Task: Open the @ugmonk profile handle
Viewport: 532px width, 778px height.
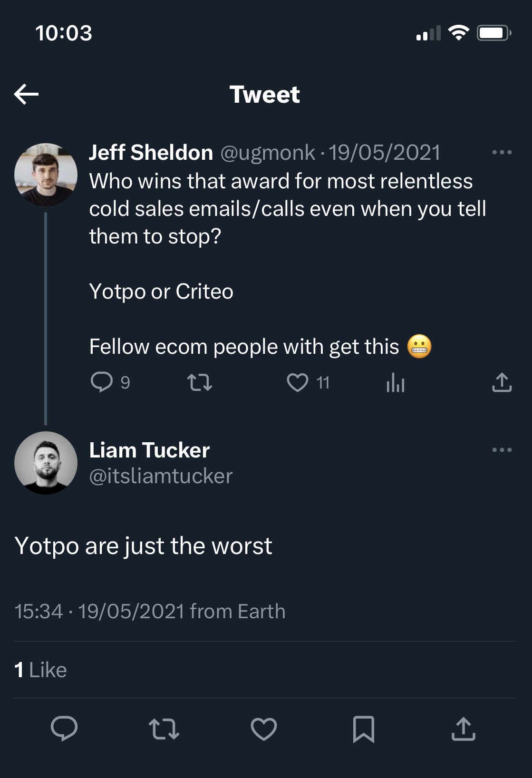Action: point(268,153)
